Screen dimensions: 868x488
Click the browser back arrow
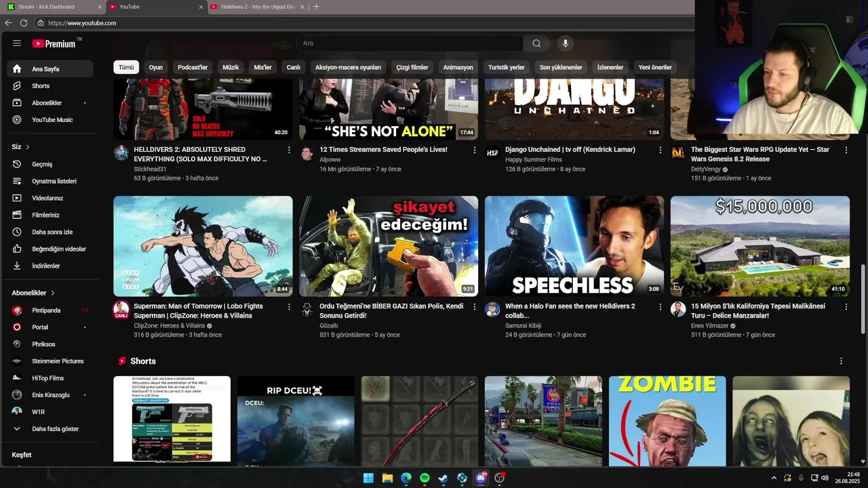point(8,23)
